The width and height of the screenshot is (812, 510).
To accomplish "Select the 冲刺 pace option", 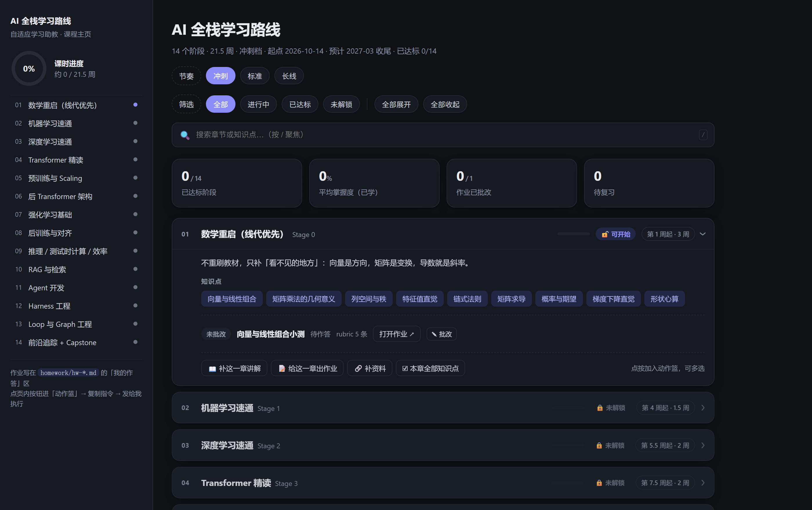I will pos(220,76).
